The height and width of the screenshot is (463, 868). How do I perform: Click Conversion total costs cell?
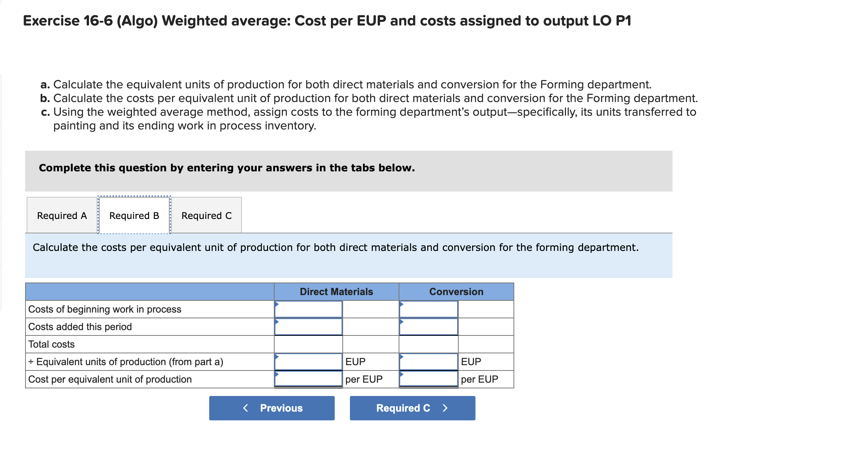[x=429, y=345]
